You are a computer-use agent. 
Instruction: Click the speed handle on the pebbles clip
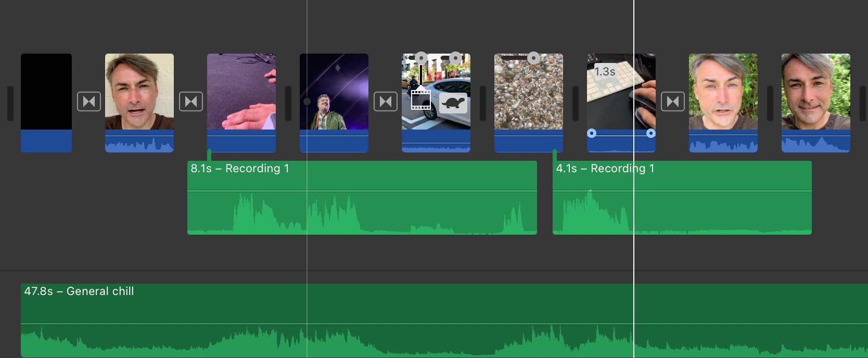(x=533, y=58)
